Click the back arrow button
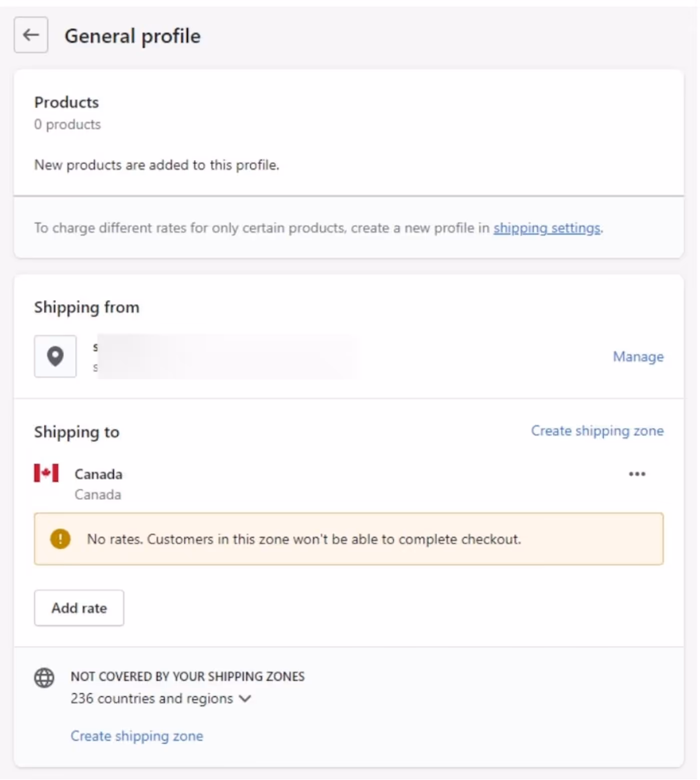 click(31, 35)
